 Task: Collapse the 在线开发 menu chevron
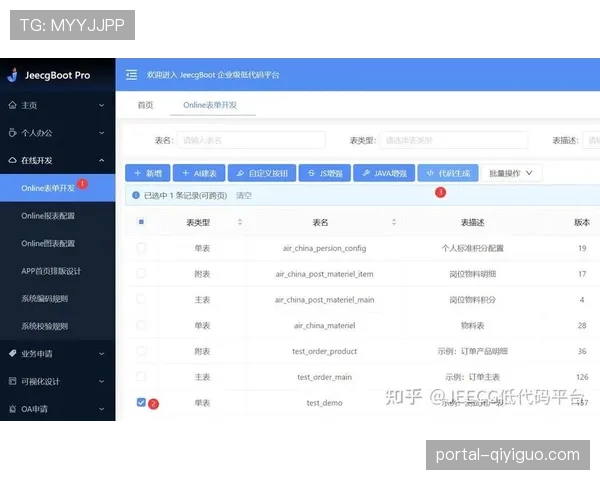pyautogui.click(x=101, y=160)
